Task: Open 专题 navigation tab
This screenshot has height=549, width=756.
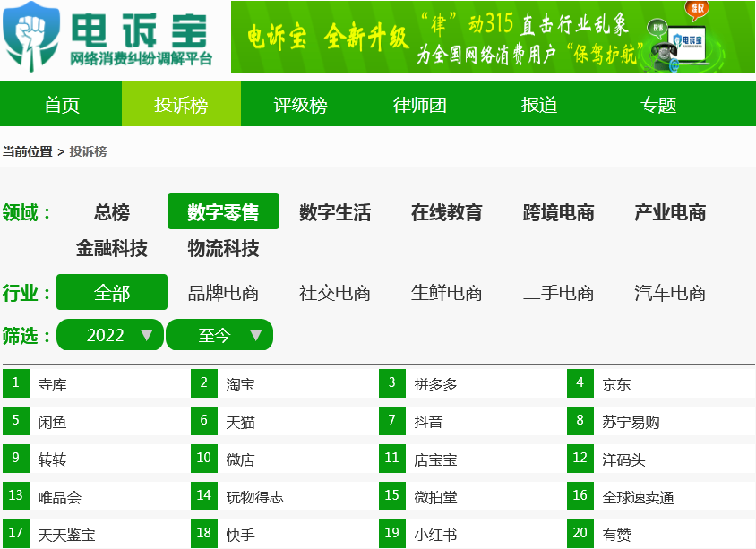Action: 658,104
